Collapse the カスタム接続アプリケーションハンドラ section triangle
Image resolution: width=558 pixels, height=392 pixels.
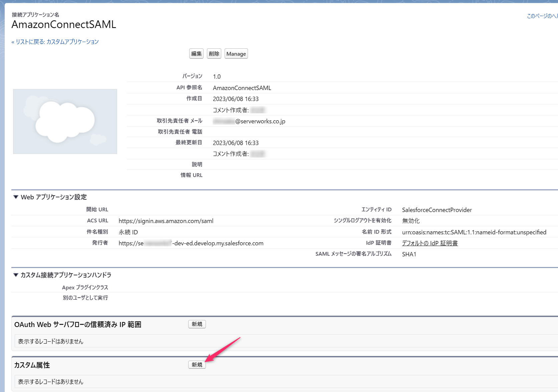(16, 275)
